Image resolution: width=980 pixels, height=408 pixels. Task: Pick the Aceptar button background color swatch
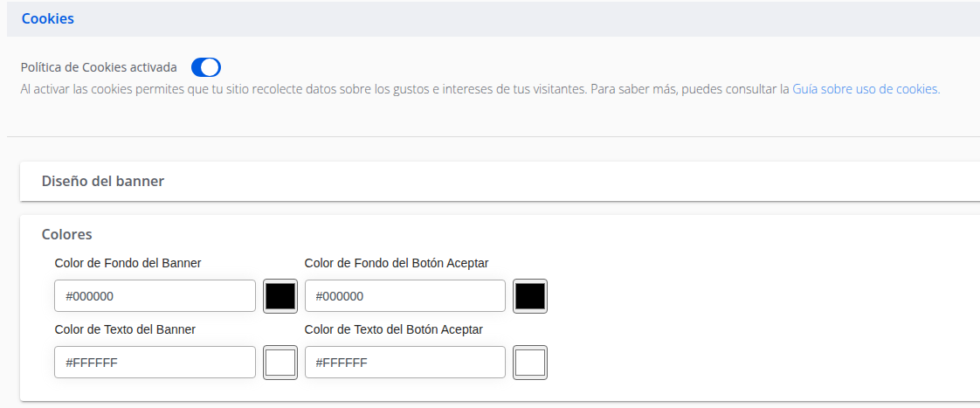[x=530, y=296]
